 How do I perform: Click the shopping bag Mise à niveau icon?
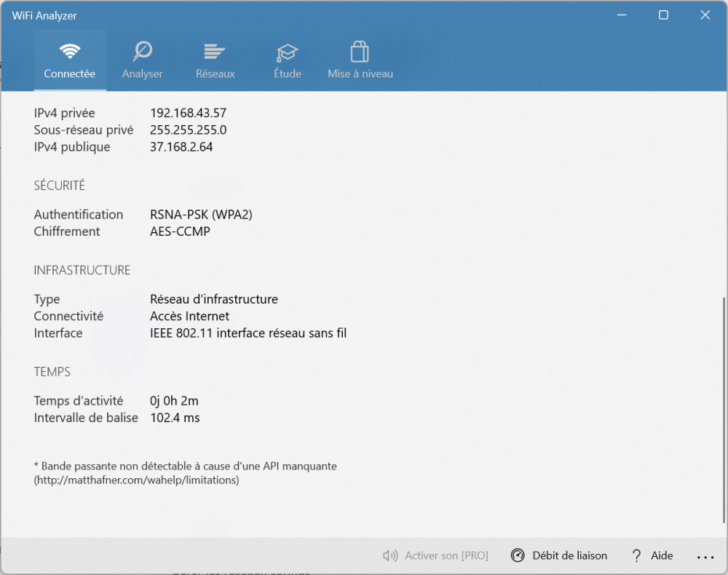(360, 52)
